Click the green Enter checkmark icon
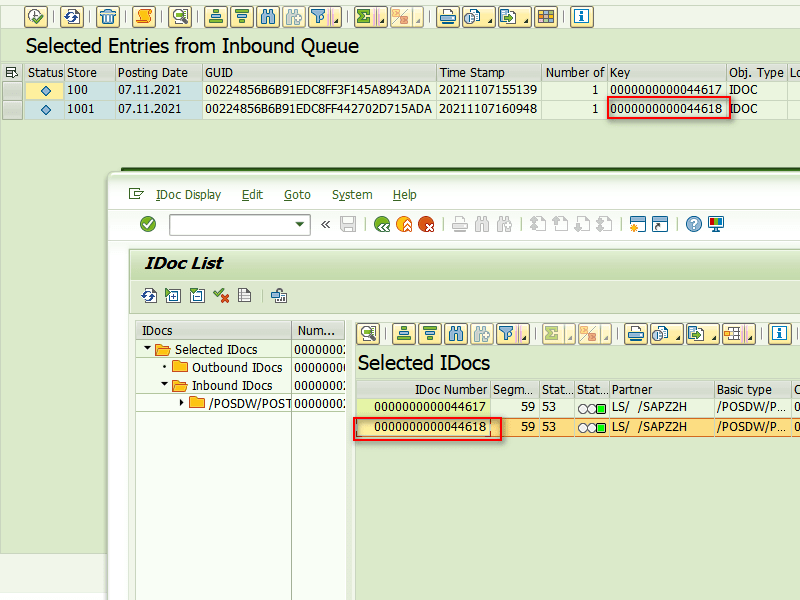800x600 pixels. tap(148, 225)
